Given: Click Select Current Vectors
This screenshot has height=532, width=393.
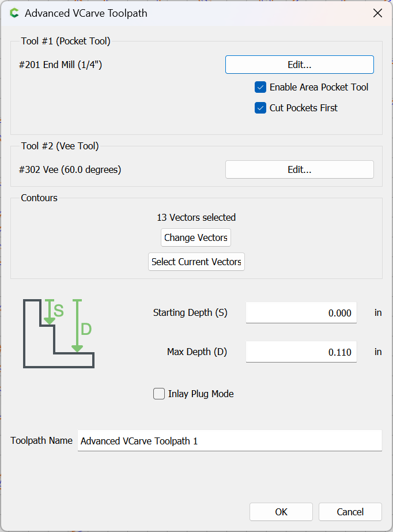Looking at the screenshot, I should point(197,262).
